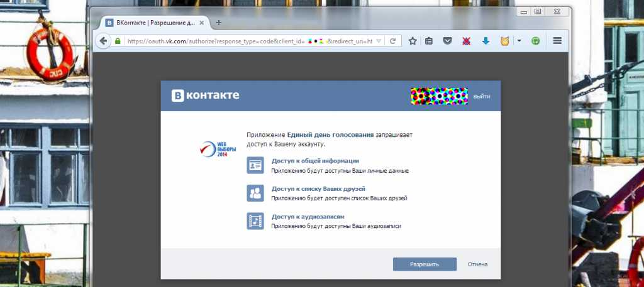Click the ВКонтакте logo in header
The image size is (644, 287).
point(206,95)
